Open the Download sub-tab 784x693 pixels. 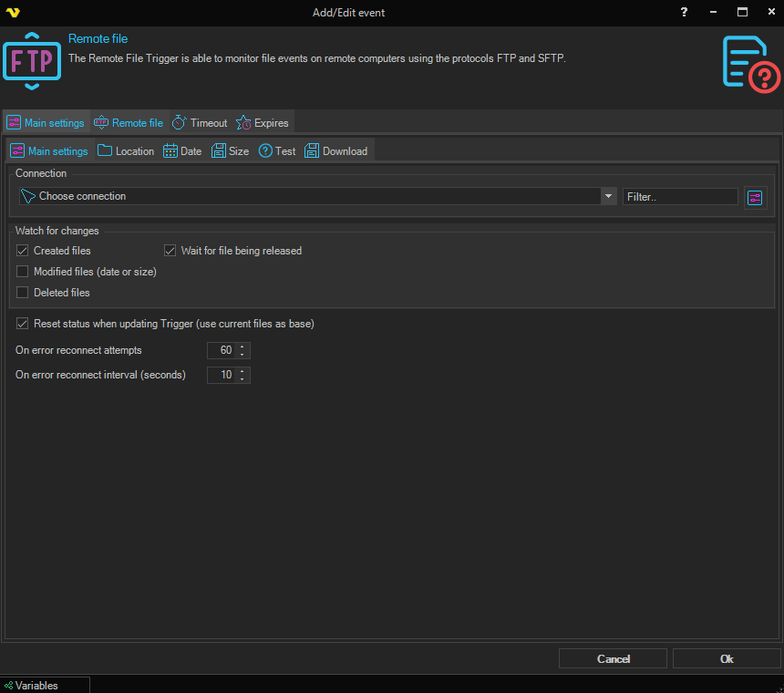336,151
